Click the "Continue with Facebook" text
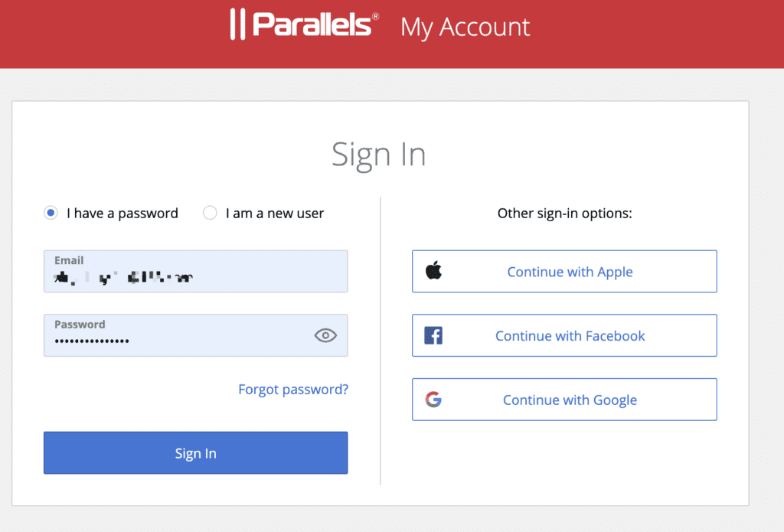 [x=570, y=336]
